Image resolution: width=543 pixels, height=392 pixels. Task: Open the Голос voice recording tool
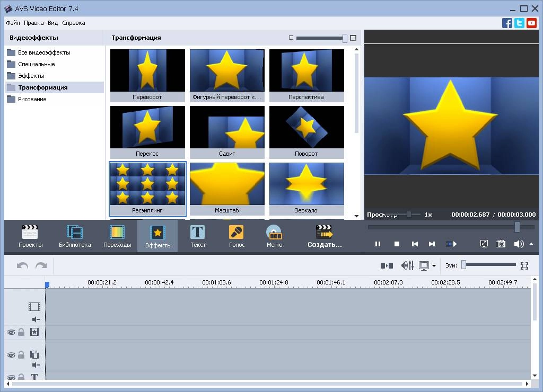coord(237,236)
